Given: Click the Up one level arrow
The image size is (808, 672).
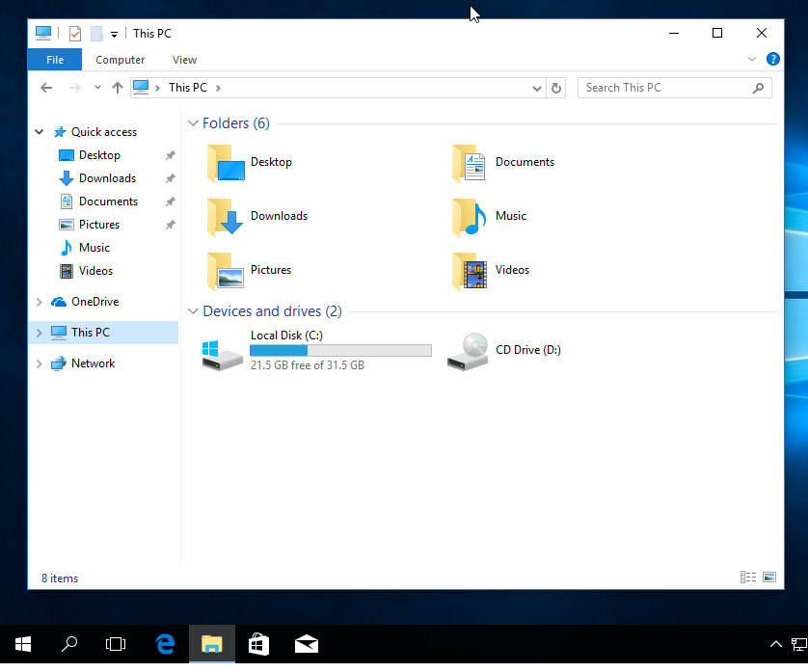Looking at the screenshot, I should click(118, 88).
